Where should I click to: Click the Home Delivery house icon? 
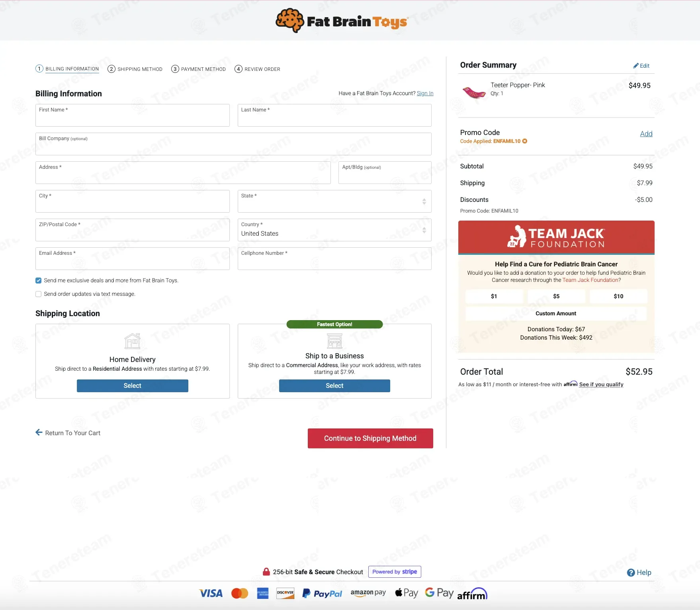pyautogui.click(x=132, y=341)
